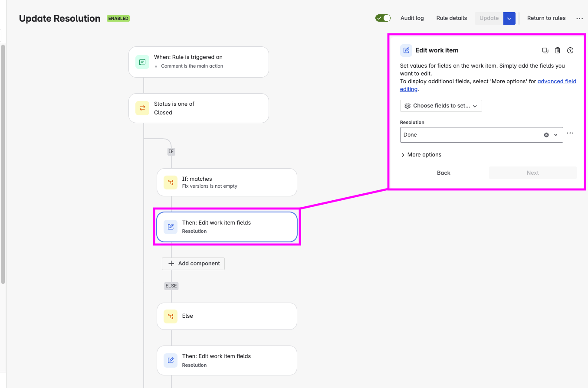Open the Choose fields to set dropdown
Viewport: 588px width, 388px height.
(x=441, y=106)
